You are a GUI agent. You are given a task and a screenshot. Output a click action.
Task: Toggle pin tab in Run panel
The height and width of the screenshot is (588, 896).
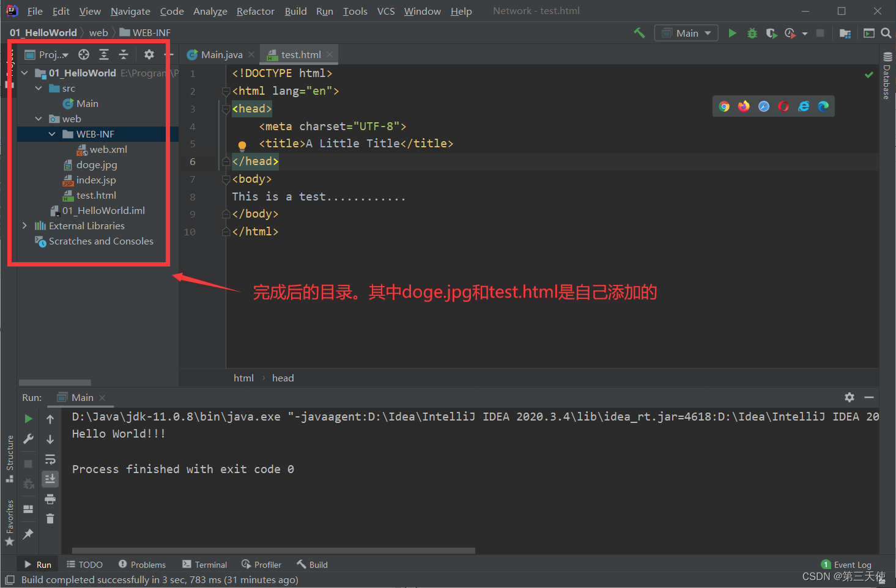28,534
